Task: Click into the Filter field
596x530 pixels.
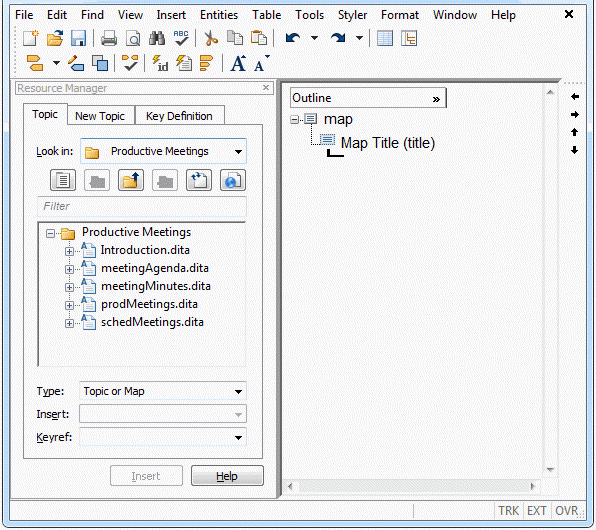Action: point(142,206)
